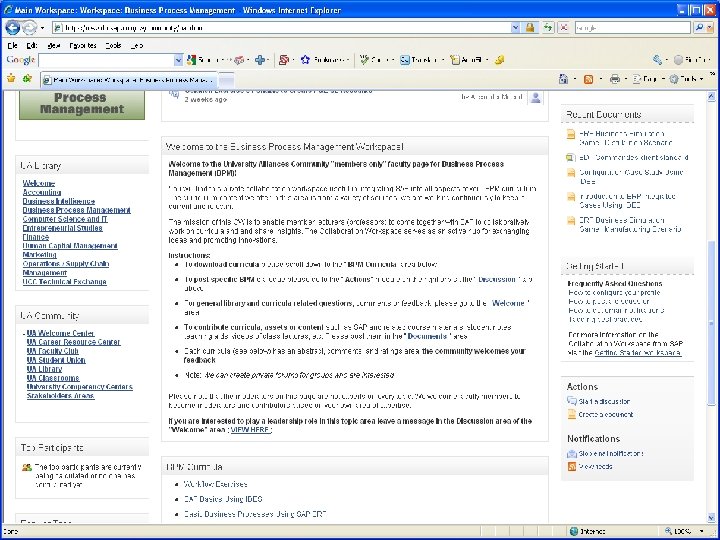The image size is (720, 540).
Task: Expand the Feeds dropdown arrow
Action: point(601,79)
